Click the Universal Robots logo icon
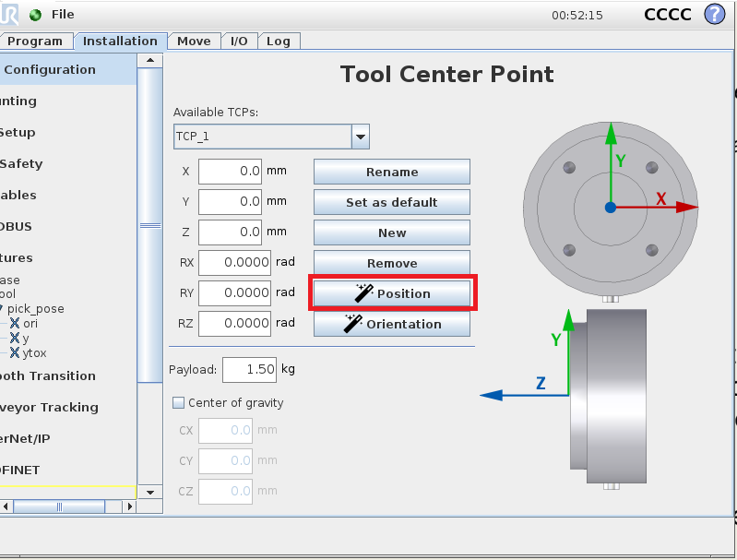This screenshot has width=737, height=560. pos(9,14)
